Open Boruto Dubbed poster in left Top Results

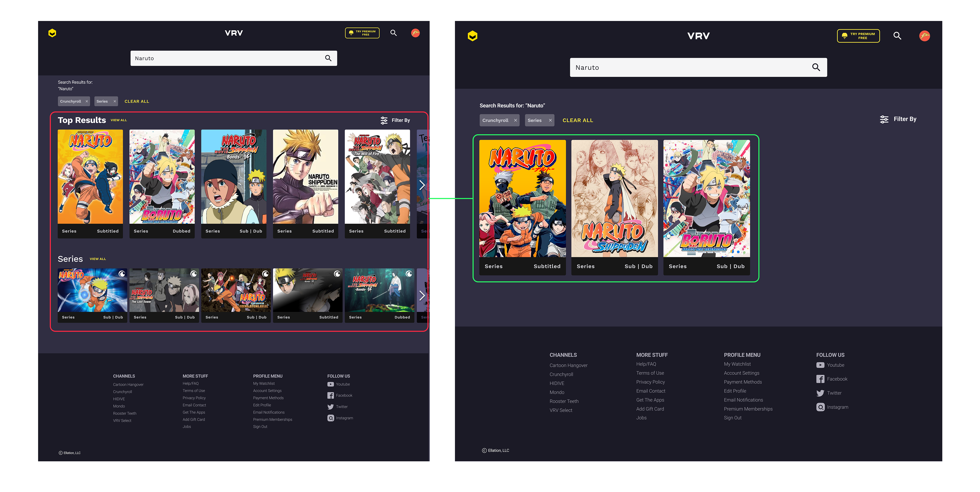click(162, 184)
